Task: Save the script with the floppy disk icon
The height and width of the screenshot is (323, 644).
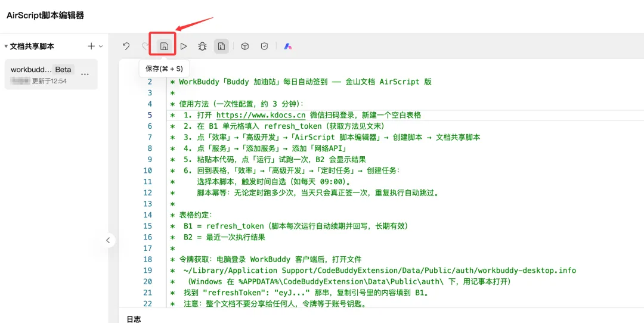Action: (163, 46)
